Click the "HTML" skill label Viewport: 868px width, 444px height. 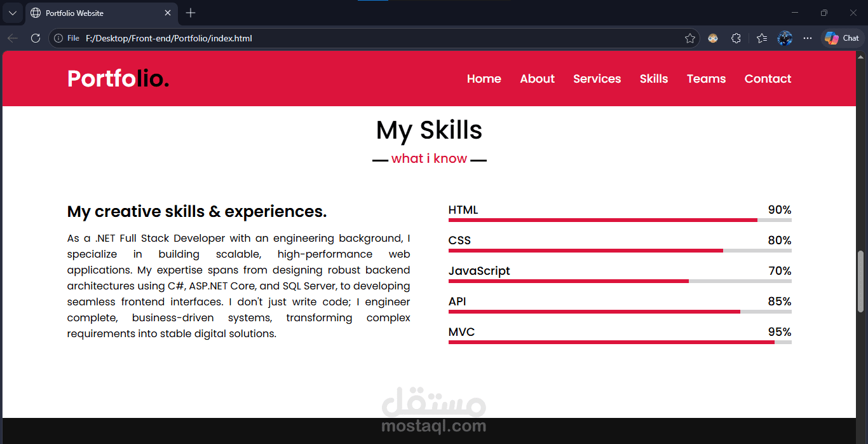(x=463, y=210)
